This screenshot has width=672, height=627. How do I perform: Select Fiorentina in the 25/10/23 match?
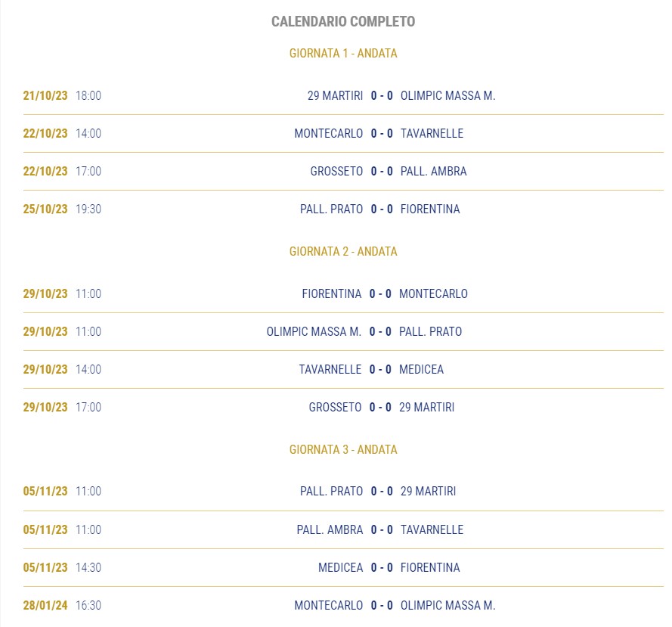coord(430,209)
